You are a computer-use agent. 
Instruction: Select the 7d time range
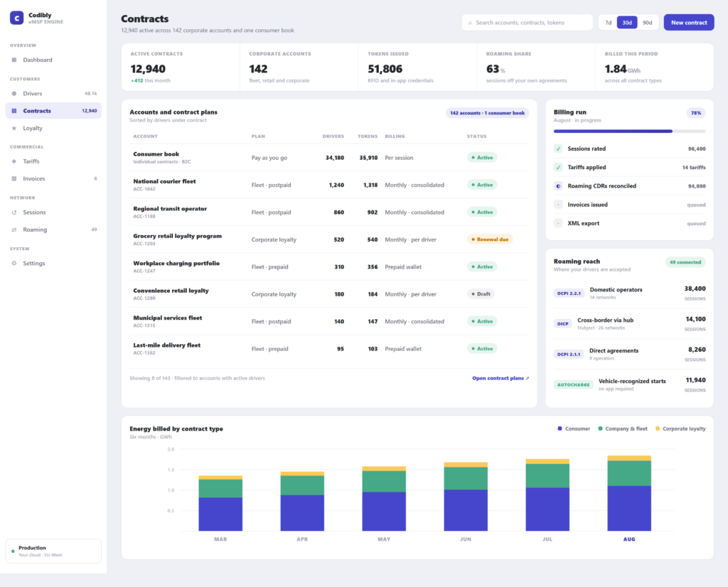609,22
